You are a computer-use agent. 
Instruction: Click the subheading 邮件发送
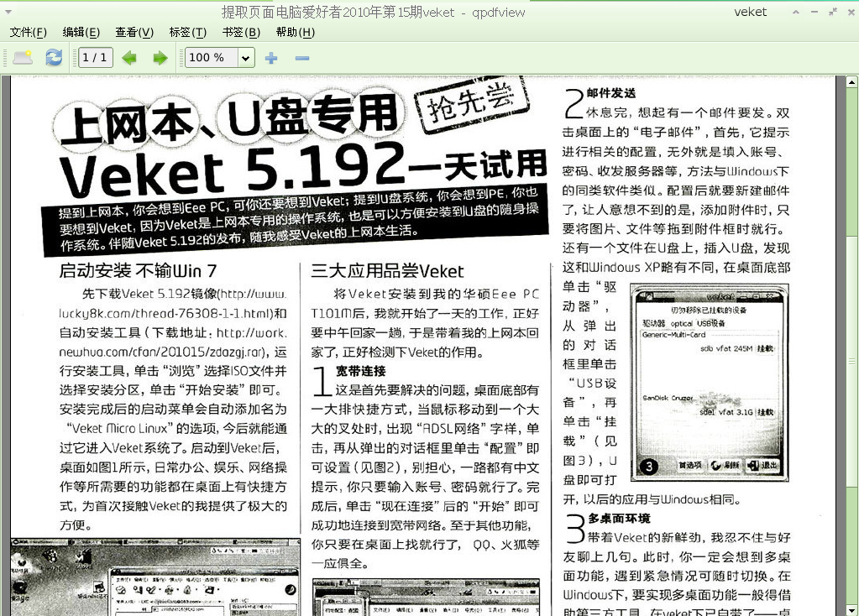point(610,93)
